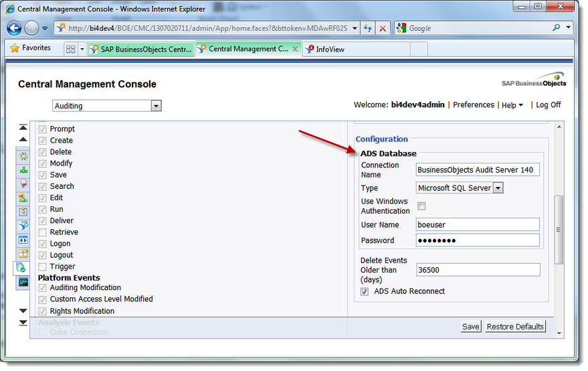Open recent pages dropdown next to Forward
588x371 pixels.
coord(45,28)
